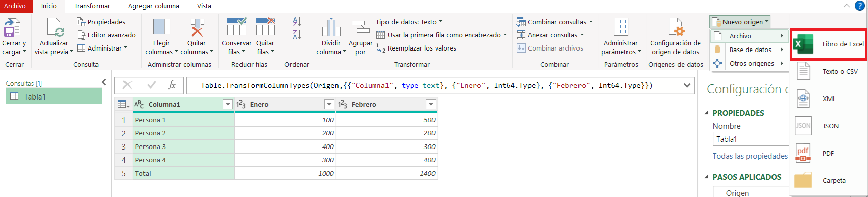Open the Editor avanzado
868x197 pixels.
[107, 35]
